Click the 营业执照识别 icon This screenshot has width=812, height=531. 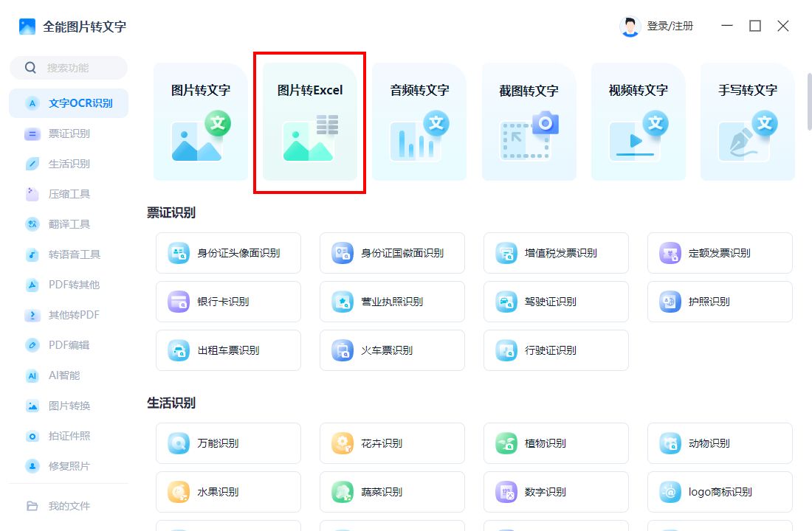pyautogui.click(x=343, y=302)
